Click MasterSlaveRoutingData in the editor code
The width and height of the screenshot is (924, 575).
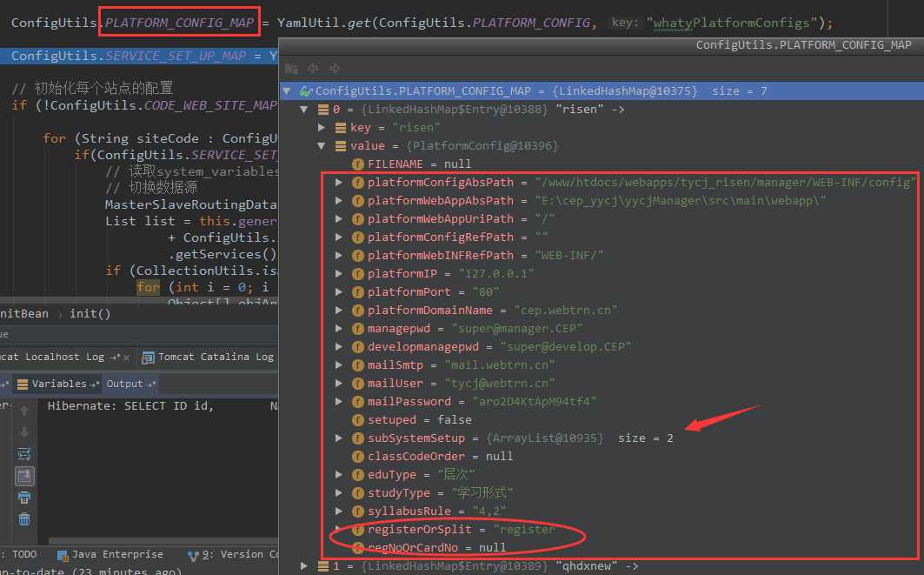pos(190,204)
